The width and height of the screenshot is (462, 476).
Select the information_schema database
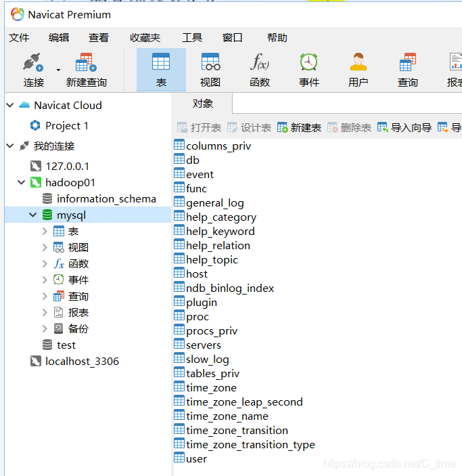pyautogui.click(x=106, y=199)
